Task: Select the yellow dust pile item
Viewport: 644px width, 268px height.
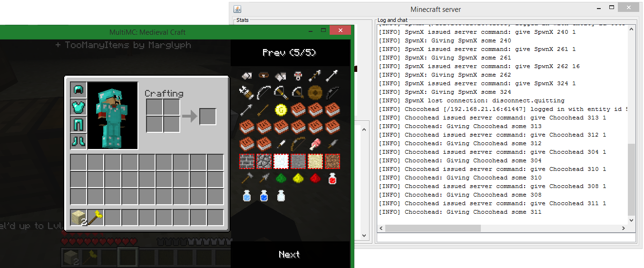Action: [x=298, y=179]
